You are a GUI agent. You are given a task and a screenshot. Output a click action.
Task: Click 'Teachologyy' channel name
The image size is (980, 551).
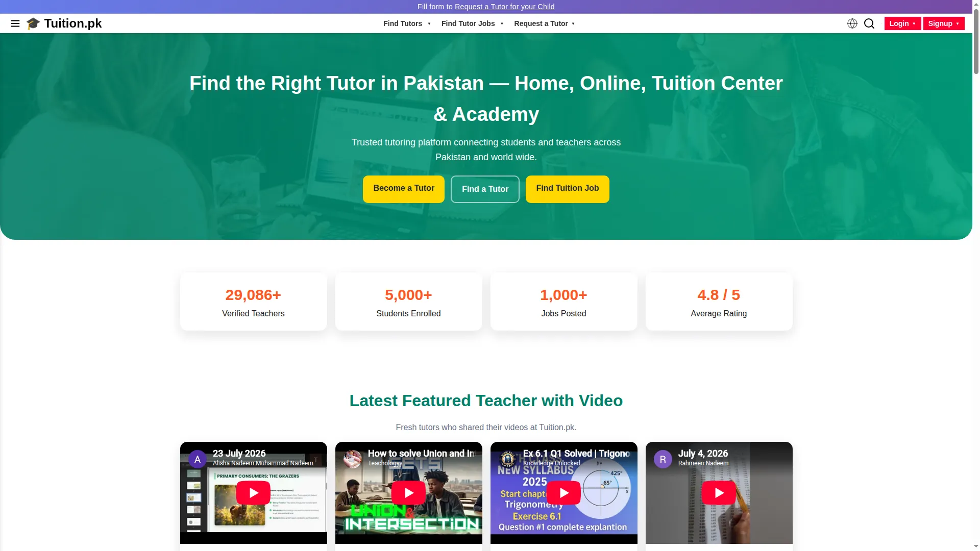click(x=385, y=463)
